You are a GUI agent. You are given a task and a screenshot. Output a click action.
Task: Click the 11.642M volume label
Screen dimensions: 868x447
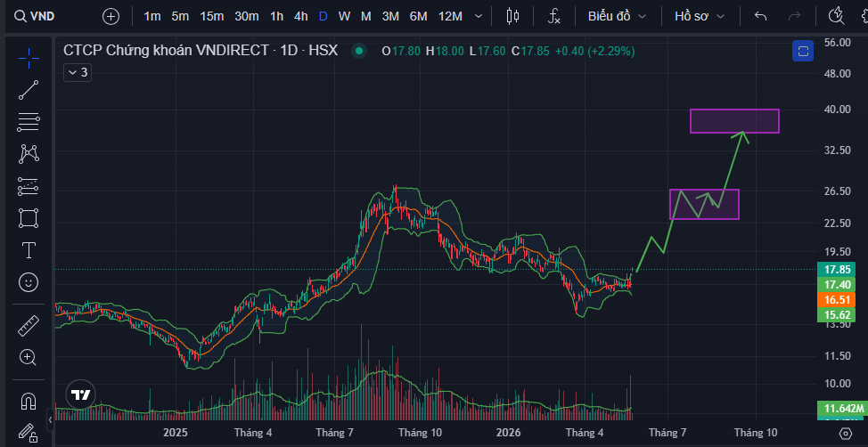(x=840, y=409)
